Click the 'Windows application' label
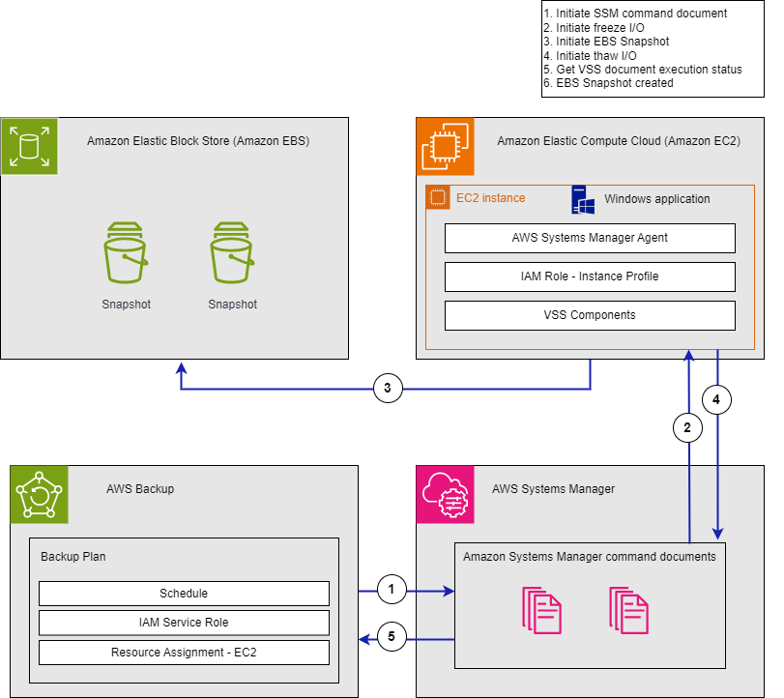The height and width of the screenshot is (698, 784). click(x=657, y=199)
